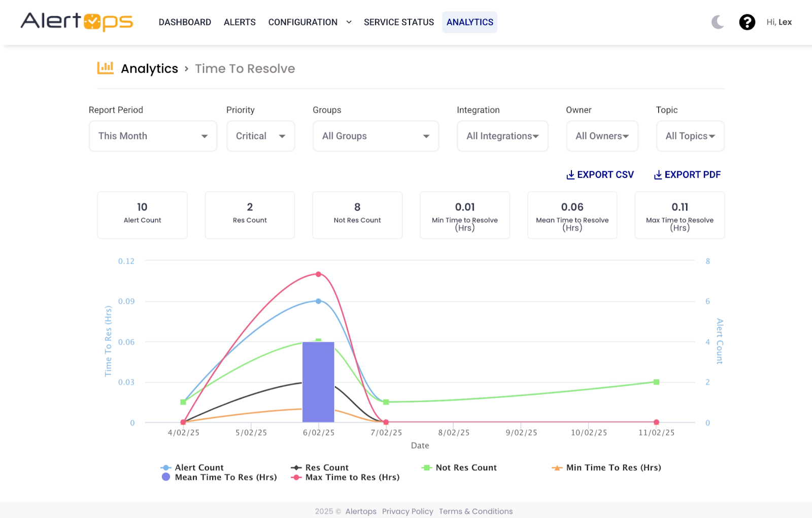Click Min Time To Res legend marker
The width and height of the screenshot is (812, 518).
(x=557, y=468)
